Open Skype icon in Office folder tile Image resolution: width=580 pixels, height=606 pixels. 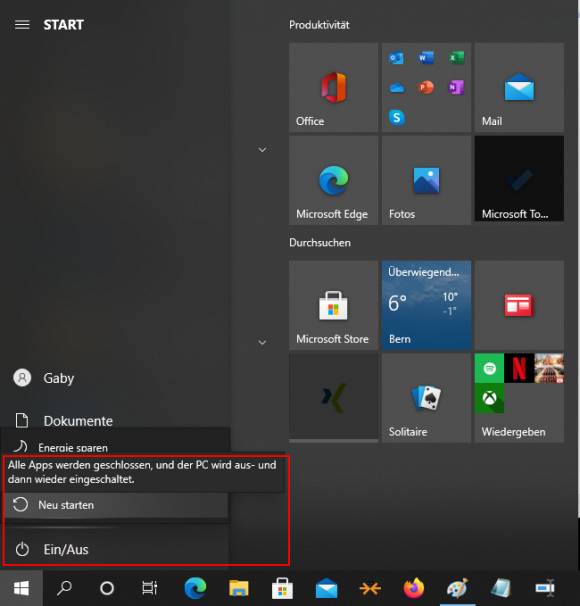click(x=396, y=117)
